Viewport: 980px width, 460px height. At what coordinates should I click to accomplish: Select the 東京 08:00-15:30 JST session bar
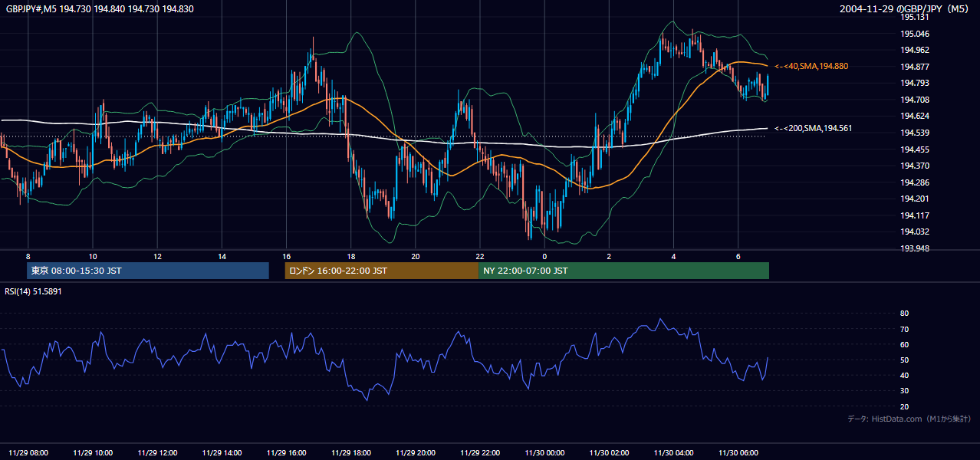[x=148, y=271]
